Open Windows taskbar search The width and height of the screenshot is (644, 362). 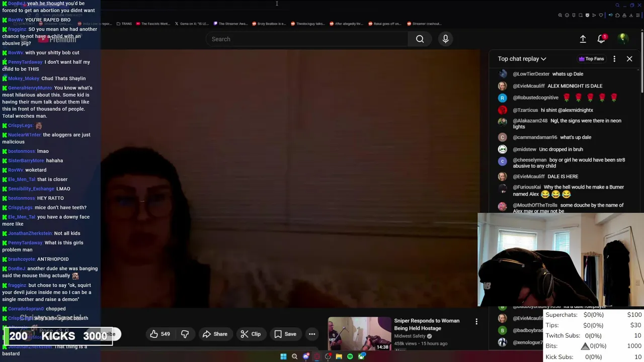294,356
